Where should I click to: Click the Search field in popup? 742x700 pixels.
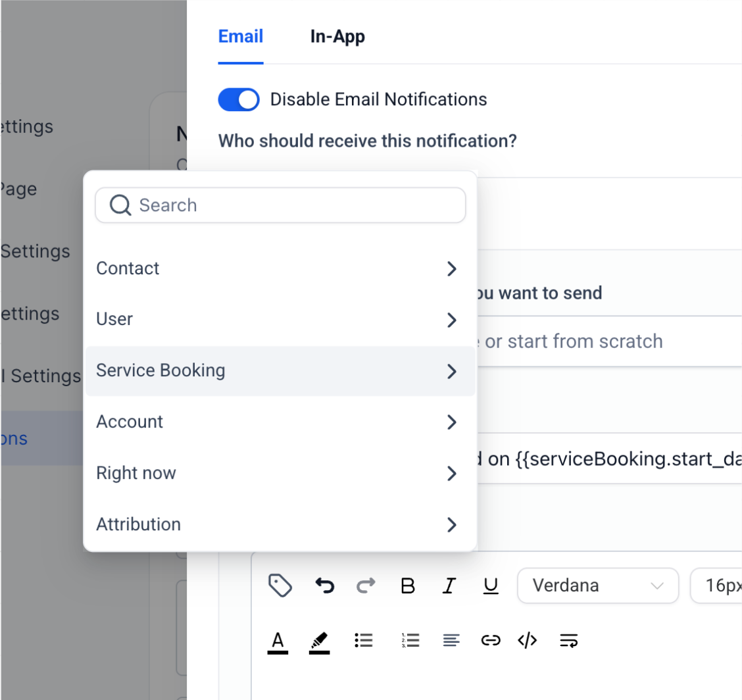pos(280,205)
